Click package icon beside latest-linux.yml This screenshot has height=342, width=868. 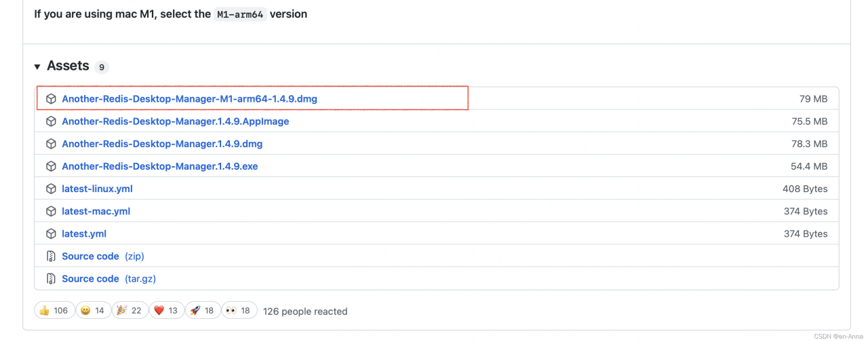point(51,189)
